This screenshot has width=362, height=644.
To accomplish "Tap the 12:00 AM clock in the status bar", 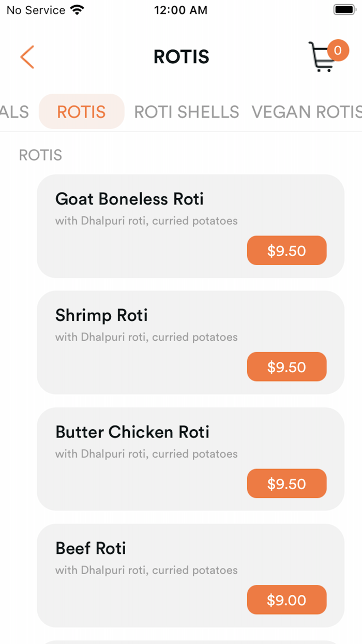I will (181, 10).
